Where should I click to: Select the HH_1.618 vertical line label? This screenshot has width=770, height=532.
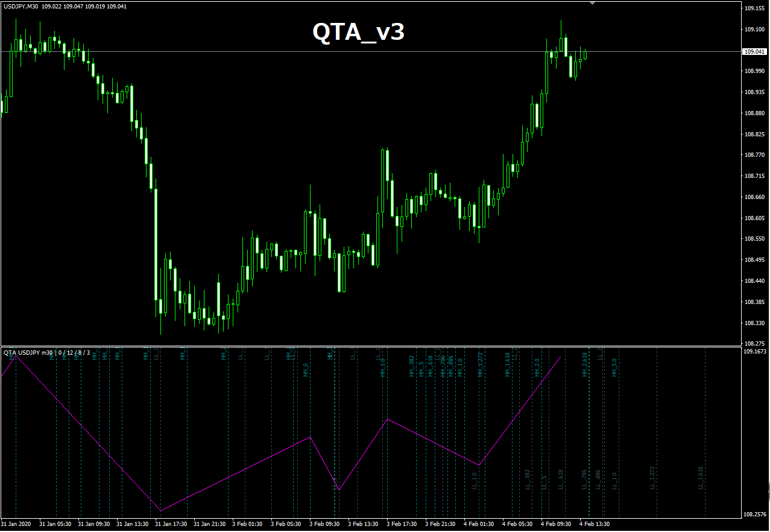(x=508, y=365)
